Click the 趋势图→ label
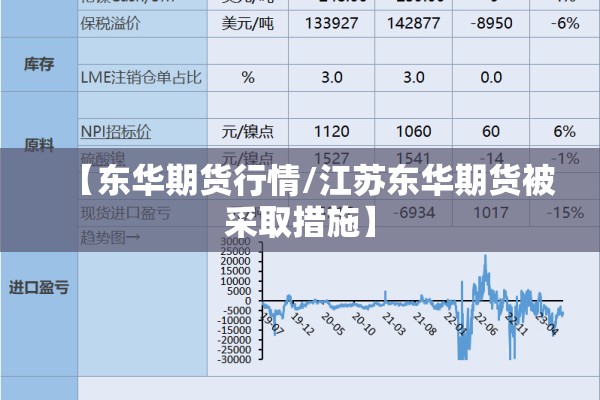Viewport: 600px width, 400px height. 110,238
